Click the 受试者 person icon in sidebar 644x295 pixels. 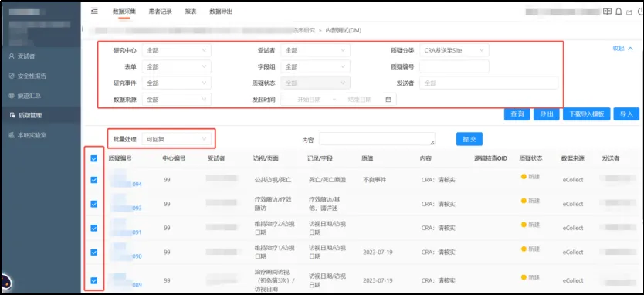pos(12,56)
